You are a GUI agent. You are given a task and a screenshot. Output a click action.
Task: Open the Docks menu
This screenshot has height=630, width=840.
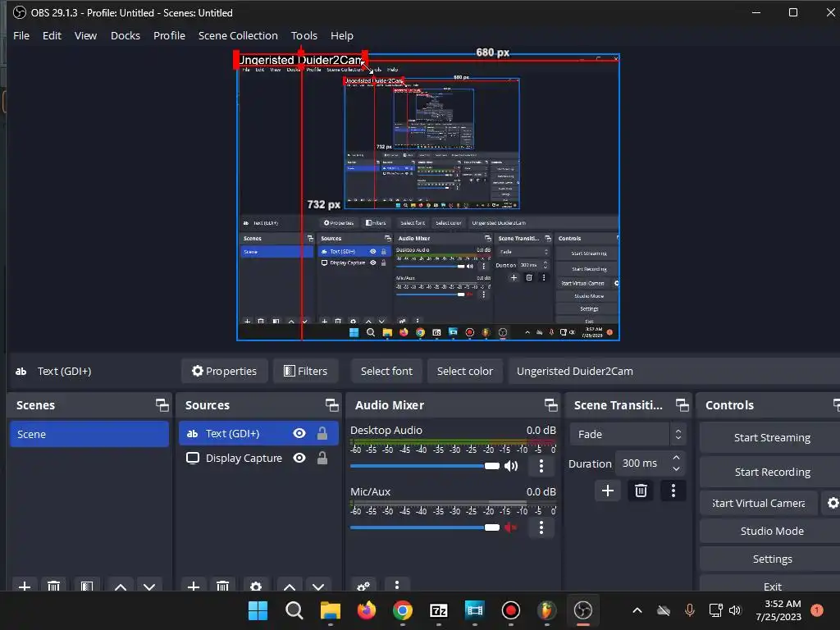[126, 36]
